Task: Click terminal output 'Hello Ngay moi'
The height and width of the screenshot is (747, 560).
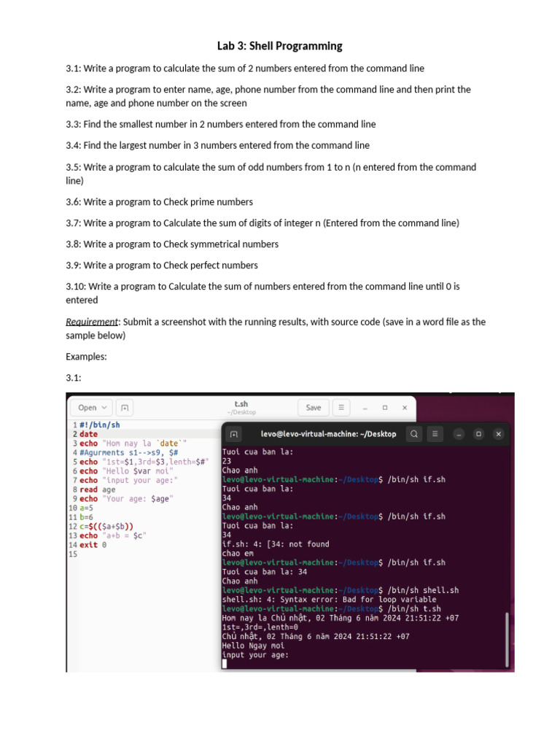Action: coord(253,646)
